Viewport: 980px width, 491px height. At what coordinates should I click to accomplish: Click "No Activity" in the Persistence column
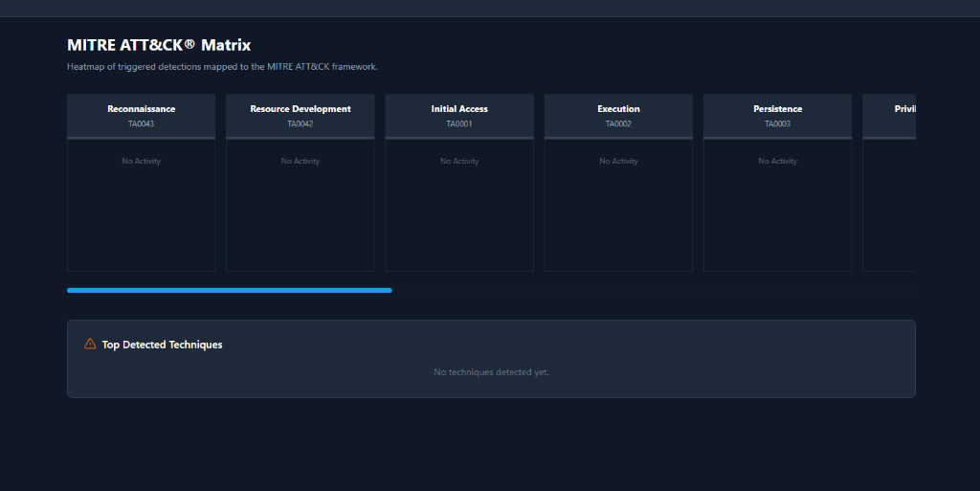tap(777, 162)
